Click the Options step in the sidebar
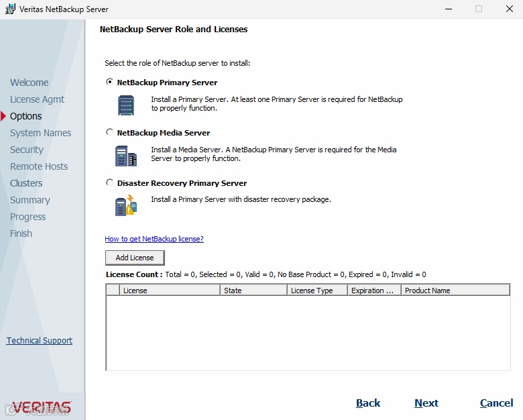Viewport: 523px width, 420px height. [25, 116]
